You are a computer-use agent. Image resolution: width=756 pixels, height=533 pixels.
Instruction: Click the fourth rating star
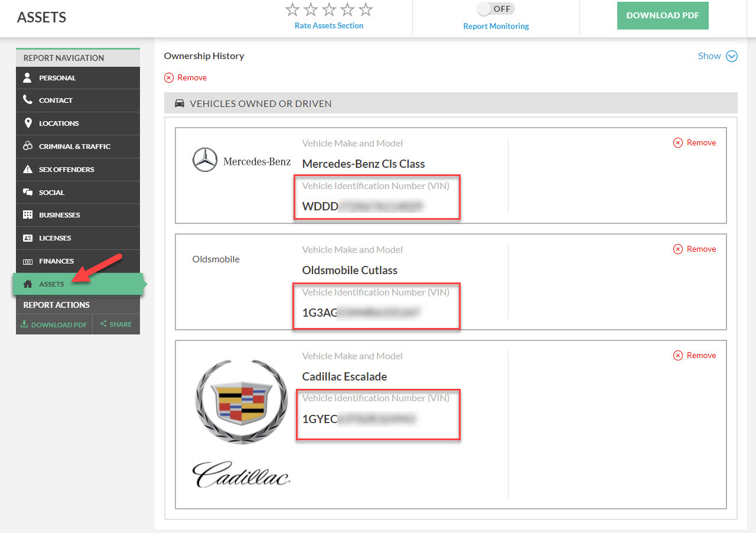pos(347,9)
